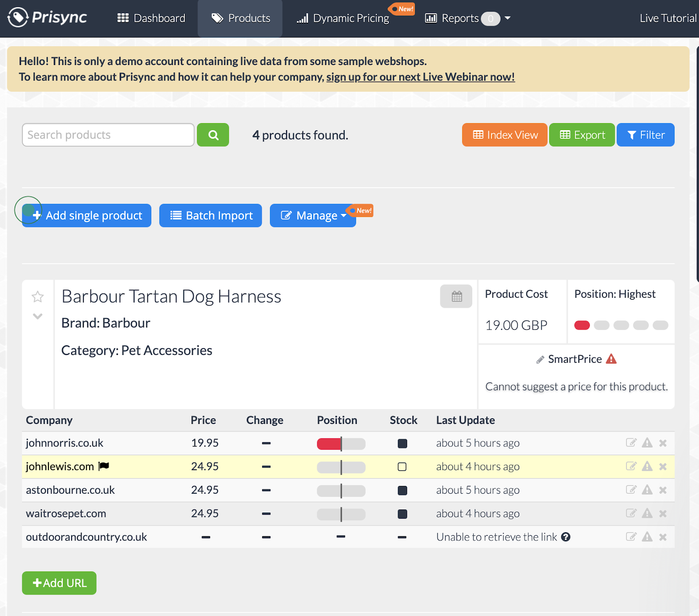
Task: Click the flag icon beside johnlewis.com
Action: pyautogui.click(x=104, y=466)
